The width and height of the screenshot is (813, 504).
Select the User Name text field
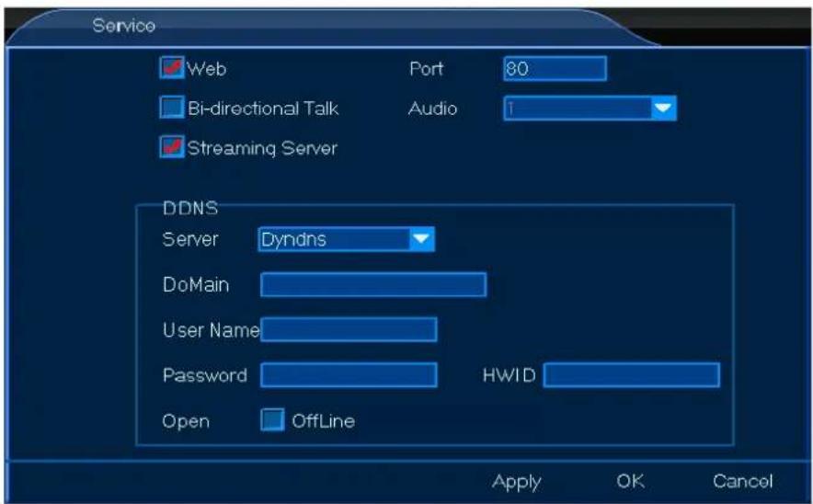coord(349,329)
